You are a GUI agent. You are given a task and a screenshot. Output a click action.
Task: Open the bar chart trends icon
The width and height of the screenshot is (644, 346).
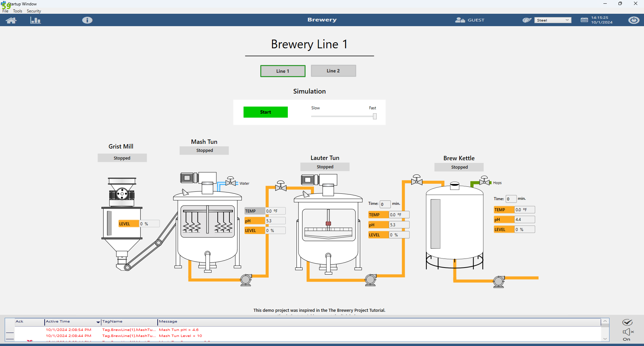click(35, 20)
